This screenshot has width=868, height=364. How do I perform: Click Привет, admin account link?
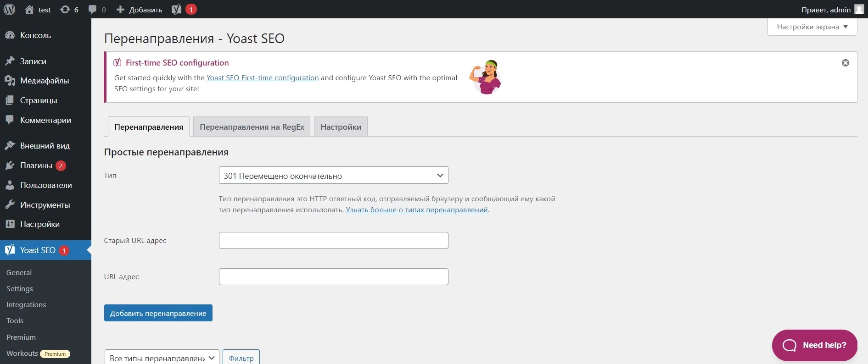click(832, 10)
